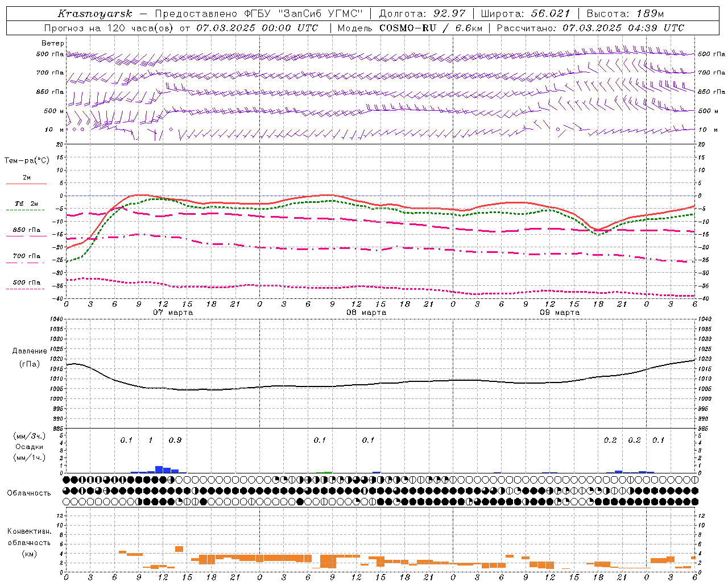This screenshot has height=582, width=728.
Task: Click the "Конвективн." convective cloud label
Action: [30, 531]
